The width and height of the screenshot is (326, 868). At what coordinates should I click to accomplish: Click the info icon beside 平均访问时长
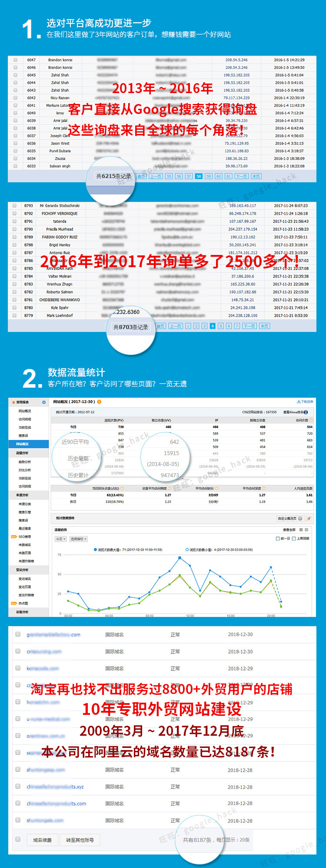(x=217, y=488)
